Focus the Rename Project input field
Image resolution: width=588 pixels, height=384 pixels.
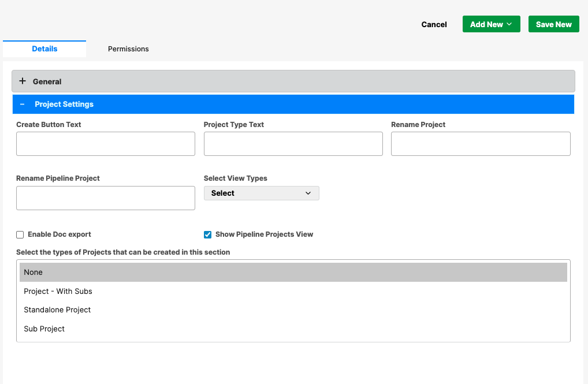pyautogui.click(x=481, y=144)
